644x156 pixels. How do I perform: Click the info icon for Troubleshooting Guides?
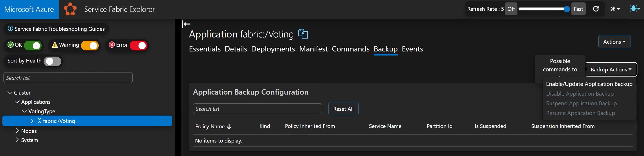10,29
